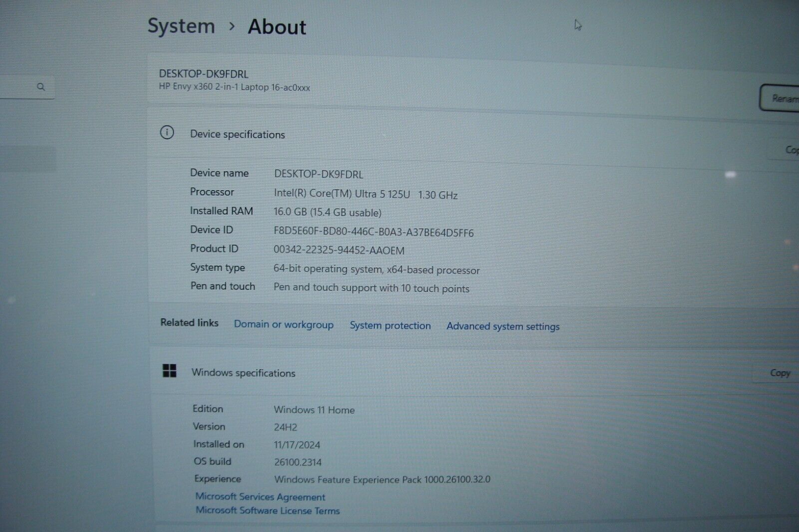This screenshot has height=532, width=799.
Task: Copy the Windows specifications
Action: pyautogui.click(x=779, y=373)
